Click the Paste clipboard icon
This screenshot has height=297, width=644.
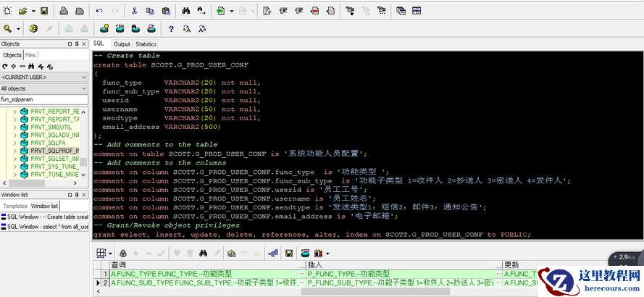(x=166, y=11)
